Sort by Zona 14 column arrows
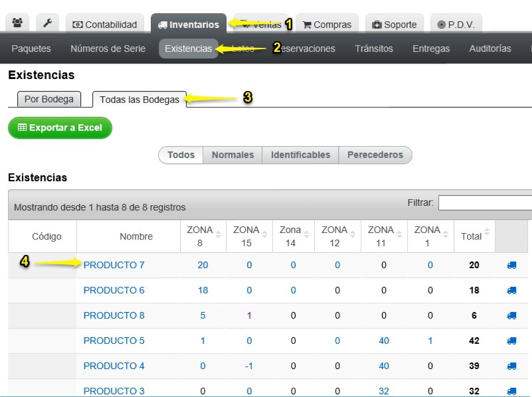Image resolution: width=532 pixels, height=397 pixels. point(306,234)
